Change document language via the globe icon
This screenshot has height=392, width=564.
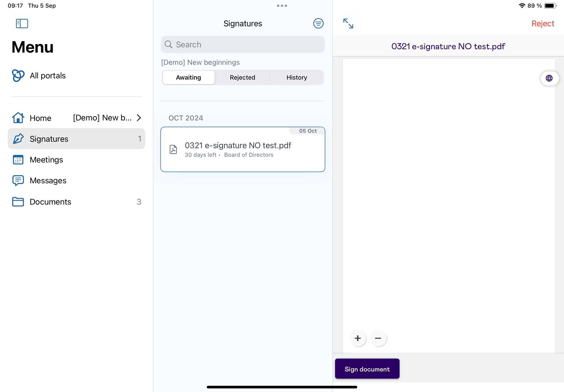(x=549, y=78)
